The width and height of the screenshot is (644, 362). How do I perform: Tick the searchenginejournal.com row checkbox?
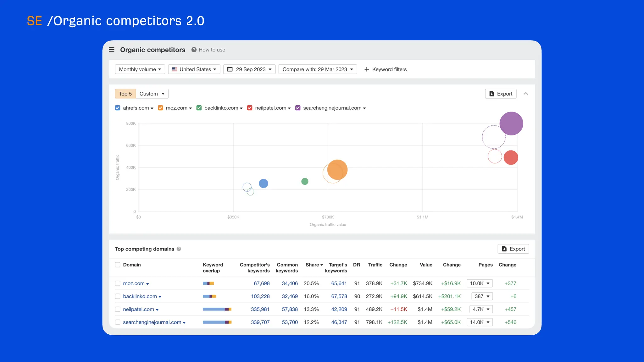pyautogui.click(x=118, y=322)
